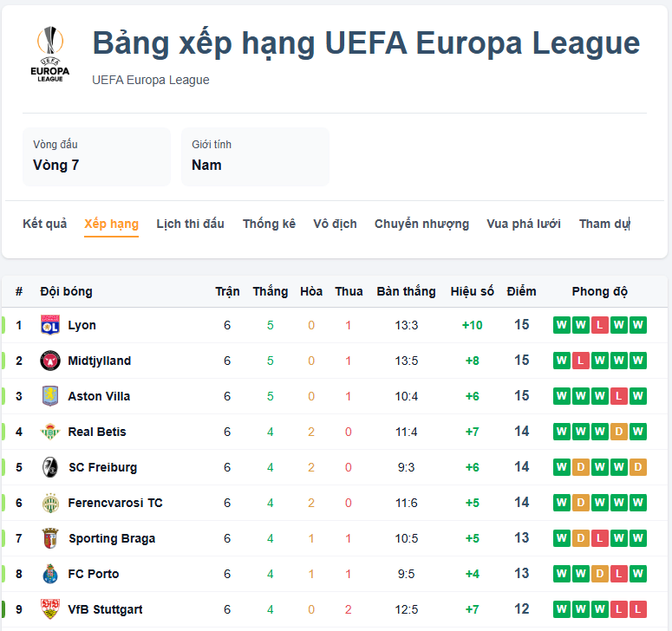Click the Midtjylland club crest
The image size is (672, 631).
coord(49,361)
